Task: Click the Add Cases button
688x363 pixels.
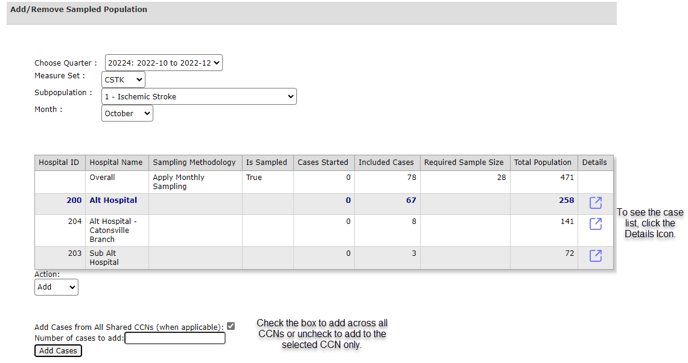Action: click(x=58, y=351)
